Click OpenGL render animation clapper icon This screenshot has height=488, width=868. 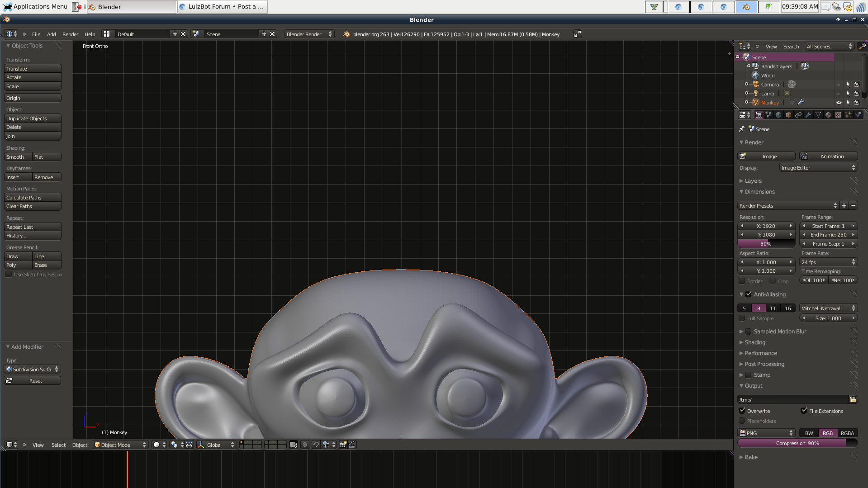click(x=352, y=445)
